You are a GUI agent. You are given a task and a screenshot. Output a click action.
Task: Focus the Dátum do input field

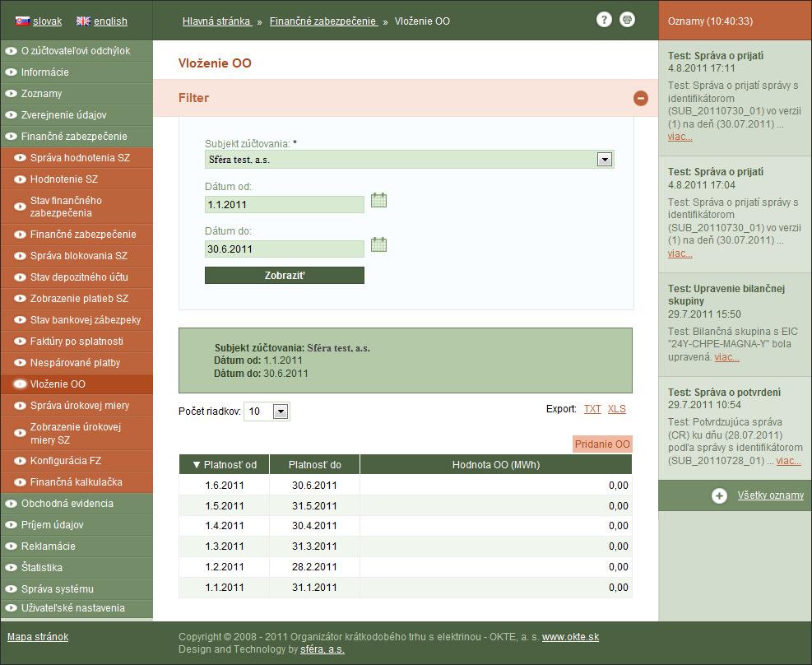pos(285,249)
